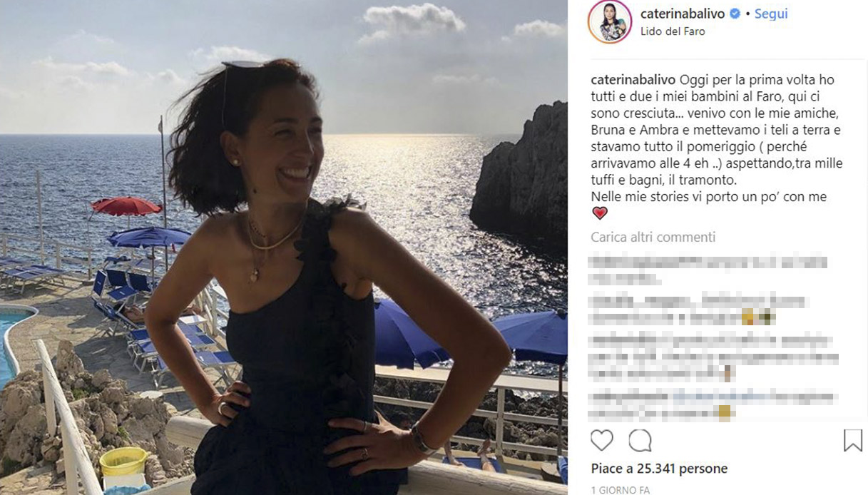Open comments with the speech bubble icon
The height and width of the screenshot is (495, 868).
pyautogui.click(x=640, y=441)
